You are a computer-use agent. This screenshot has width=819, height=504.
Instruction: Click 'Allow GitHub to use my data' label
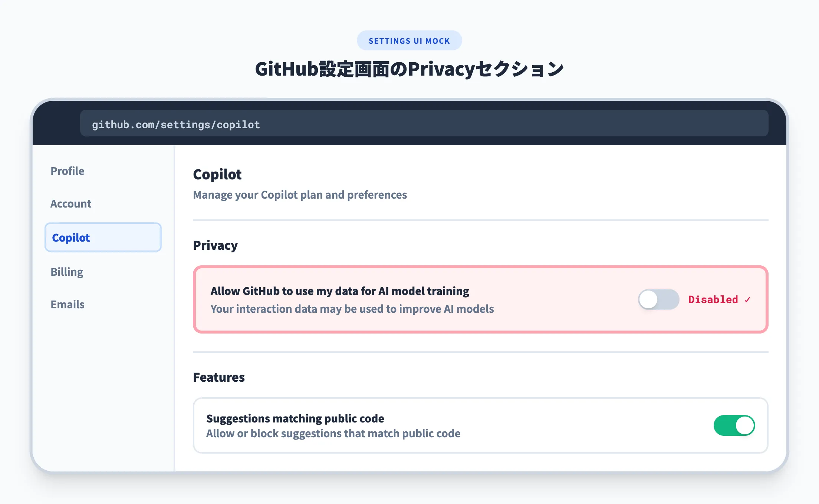click(x=339, y=291)
